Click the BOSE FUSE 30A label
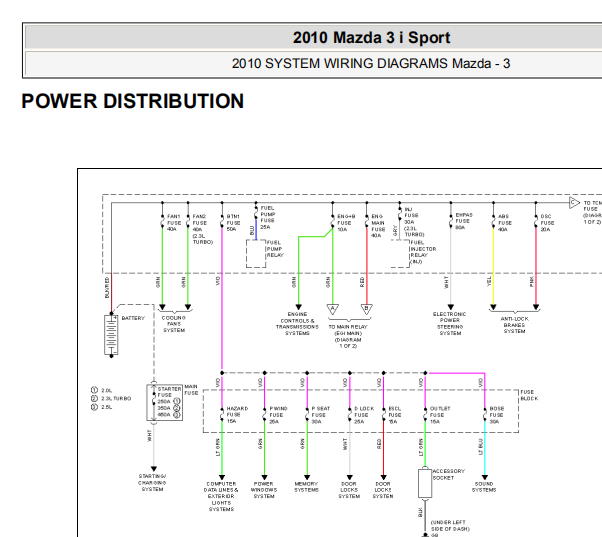The image size is (602, 537). coord(496,415)
